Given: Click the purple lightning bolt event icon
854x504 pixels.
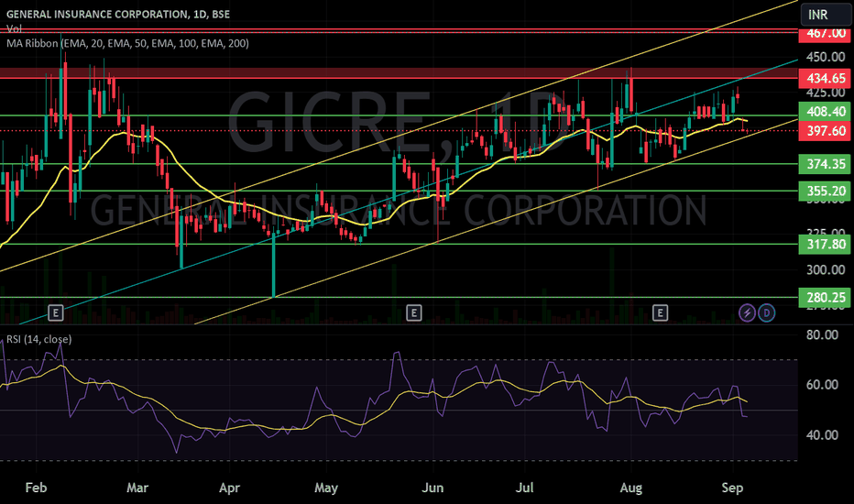Looking at the screenshot, I should pyautogui.click(x=747, y=312).
